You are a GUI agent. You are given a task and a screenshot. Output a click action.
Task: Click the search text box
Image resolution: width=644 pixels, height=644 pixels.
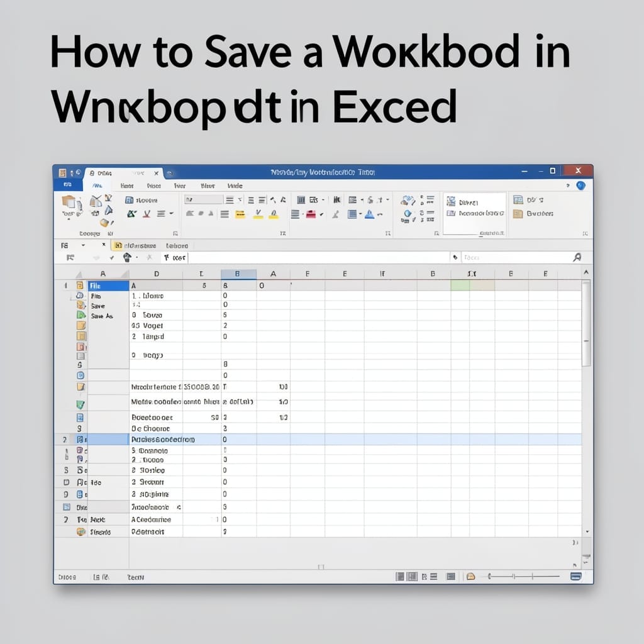516,257
